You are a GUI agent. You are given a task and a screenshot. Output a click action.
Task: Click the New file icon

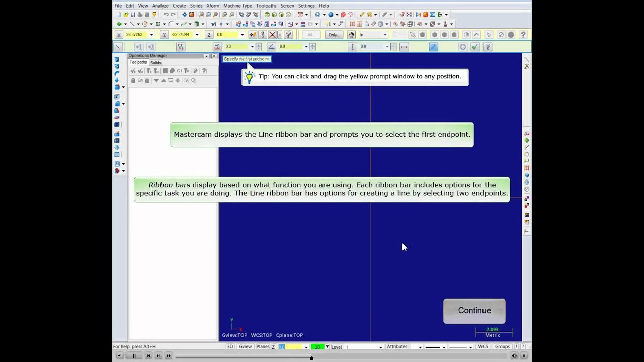(x=119, y=15)
